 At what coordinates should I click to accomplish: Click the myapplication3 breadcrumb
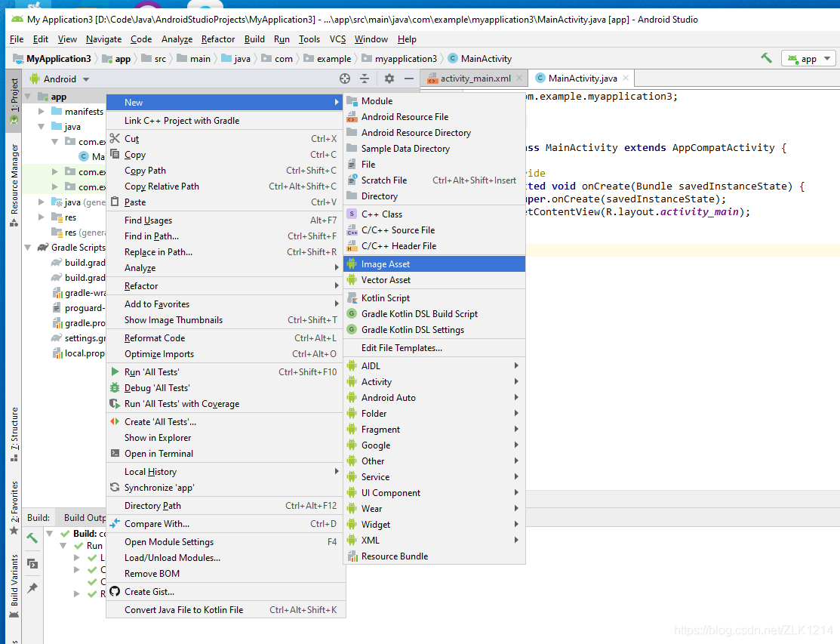[400, 58]
